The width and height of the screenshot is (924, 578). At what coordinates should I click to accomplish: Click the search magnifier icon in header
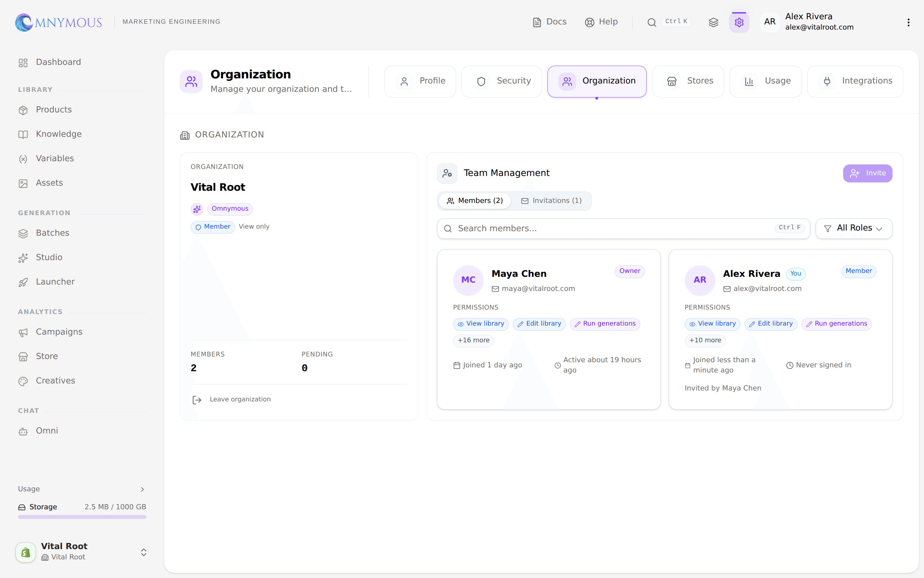coord(651,22)
